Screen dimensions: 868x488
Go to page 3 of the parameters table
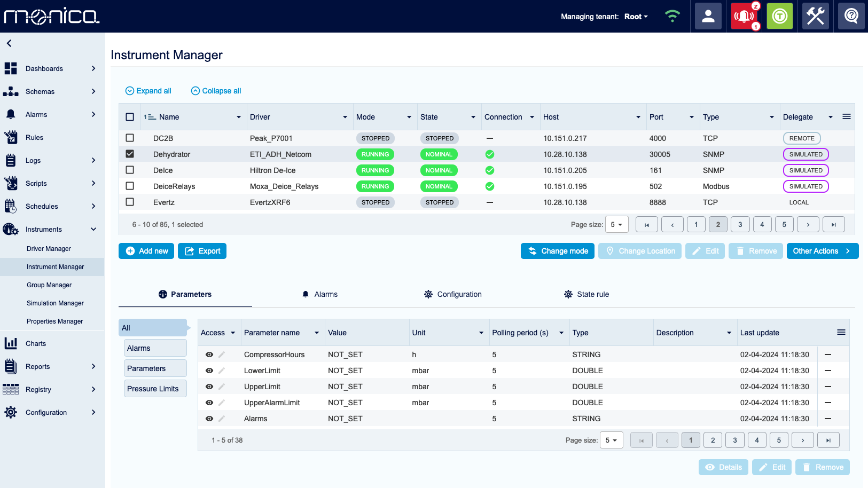click(734, 440)
